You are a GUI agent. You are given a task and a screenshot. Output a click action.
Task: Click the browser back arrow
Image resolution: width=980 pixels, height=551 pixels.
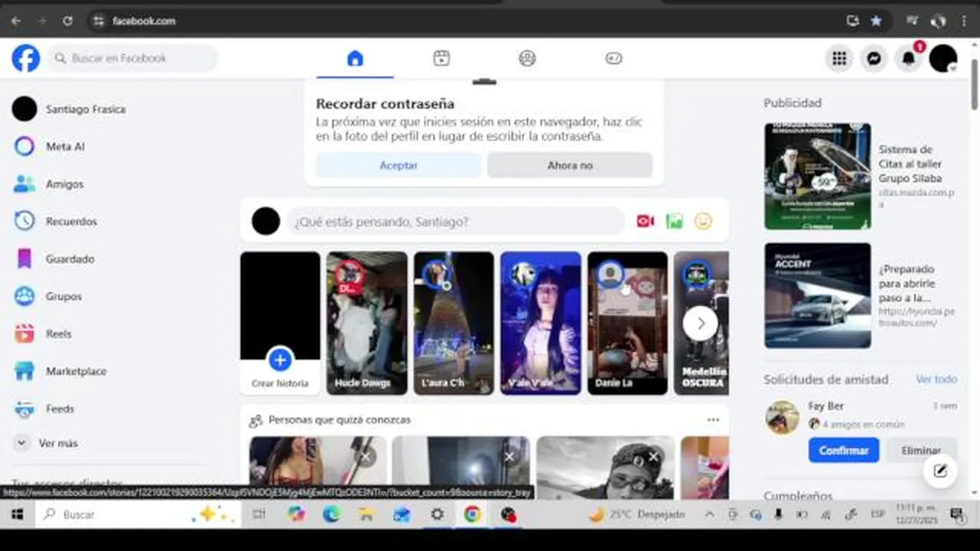click(16, 21)
